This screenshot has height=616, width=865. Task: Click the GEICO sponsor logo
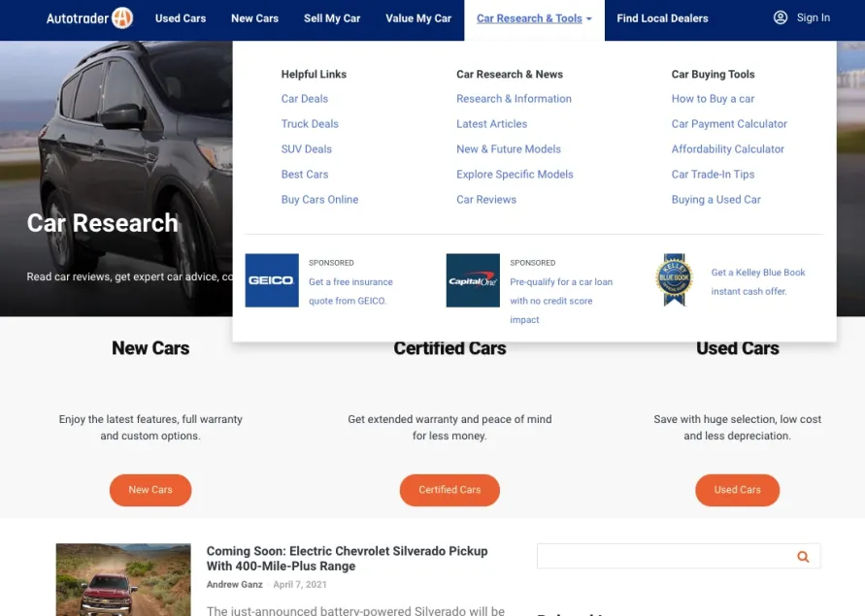click(272, 280)
